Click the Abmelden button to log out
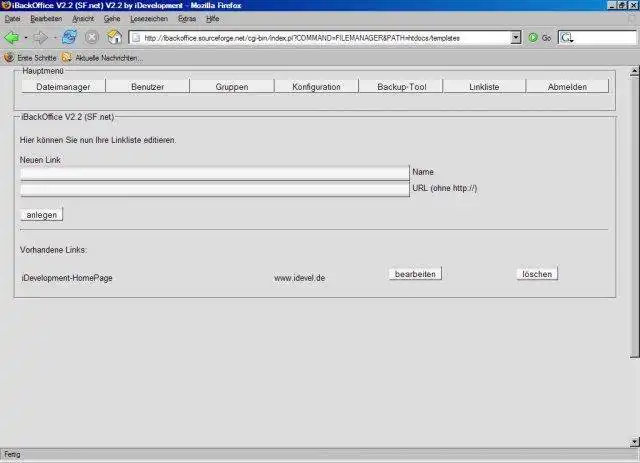640x463 pixels. pyautogui.click(x=567, y=87)
